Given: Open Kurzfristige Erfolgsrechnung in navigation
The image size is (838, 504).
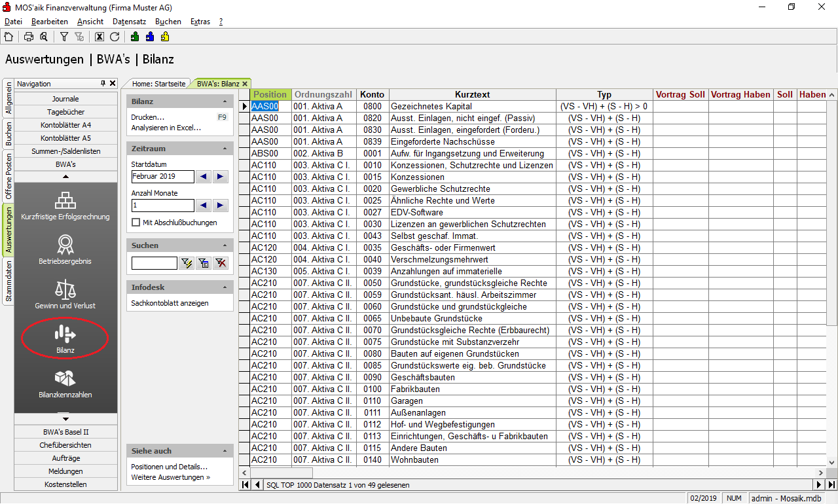Looking at the screenshot, I should tap(65, 206).
